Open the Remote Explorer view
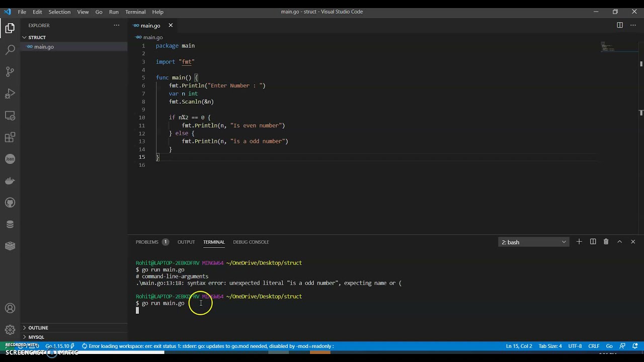The width and height of the screenshot is (644, 362). [10, 116]
